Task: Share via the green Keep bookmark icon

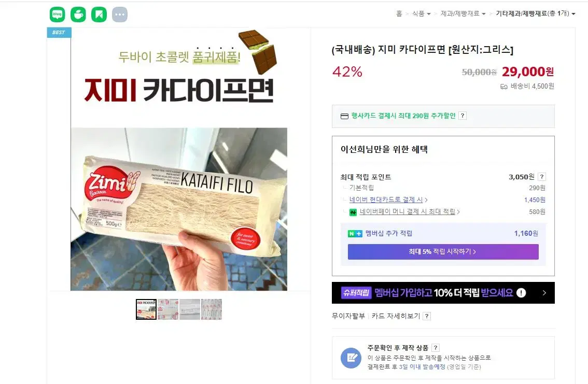Action: (x=99, y=15)
